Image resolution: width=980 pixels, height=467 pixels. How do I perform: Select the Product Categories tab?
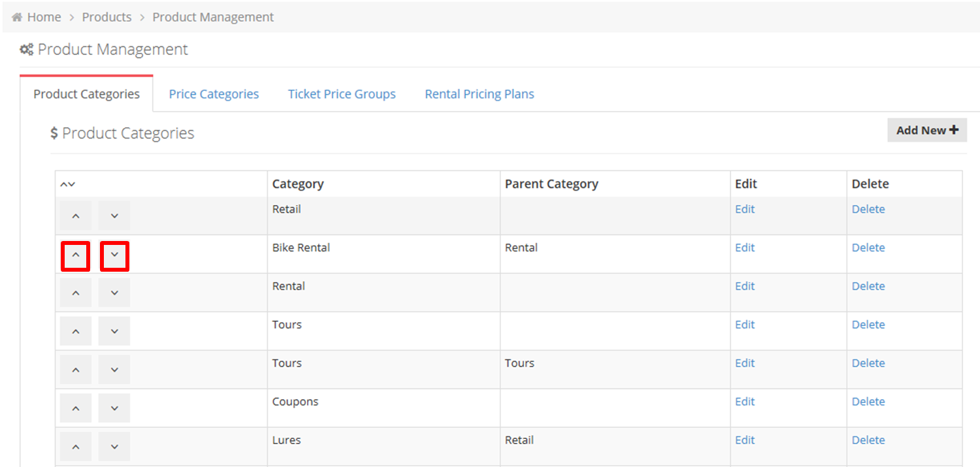[86, 94]
